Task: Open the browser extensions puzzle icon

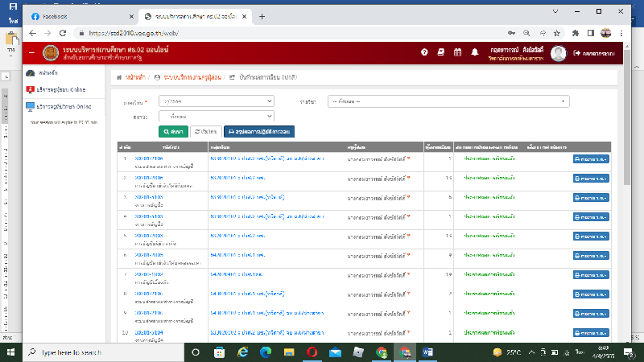Action: [x=576, y=33]
